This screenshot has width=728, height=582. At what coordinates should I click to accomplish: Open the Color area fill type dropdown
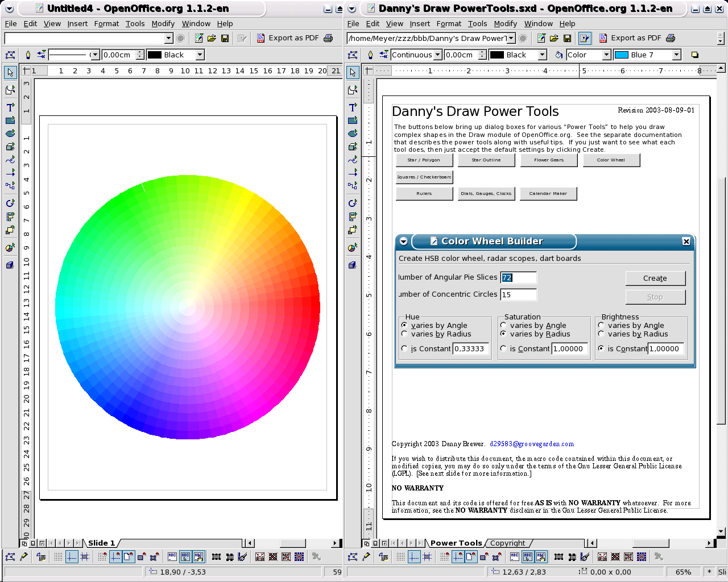pyautogui.click(x=606, y=55)
